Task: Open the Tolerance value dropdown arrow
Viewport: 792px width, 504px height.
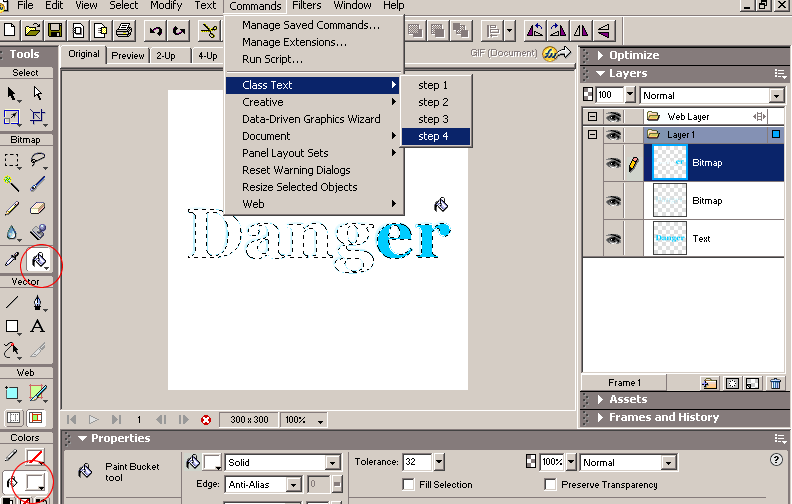Action: click(x=439, y=462)
